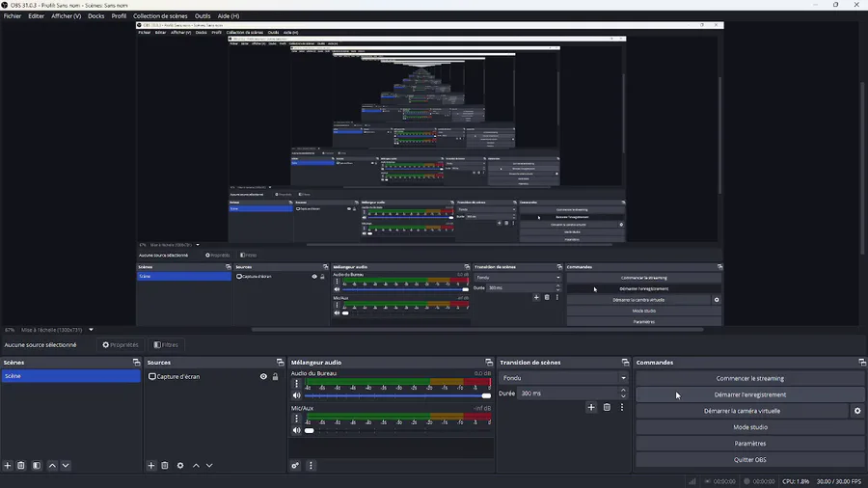Click Démarrer la caméra virtuelle button
This screenshot has width=868, height=488.
click(742, 411)
